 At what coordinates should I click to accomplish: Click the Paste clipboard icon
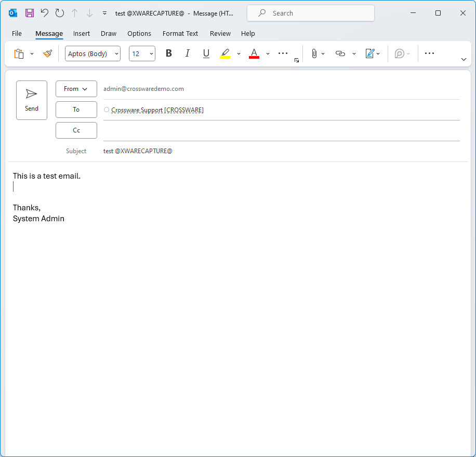pyautogui.click(x=19, y=53)
